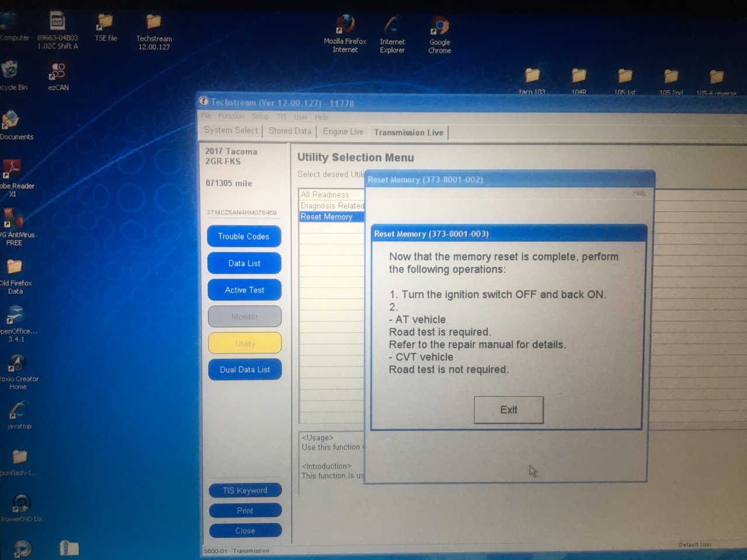Open the pcmflash-1 folder
The image size is (747, 560).
[19, 462]
